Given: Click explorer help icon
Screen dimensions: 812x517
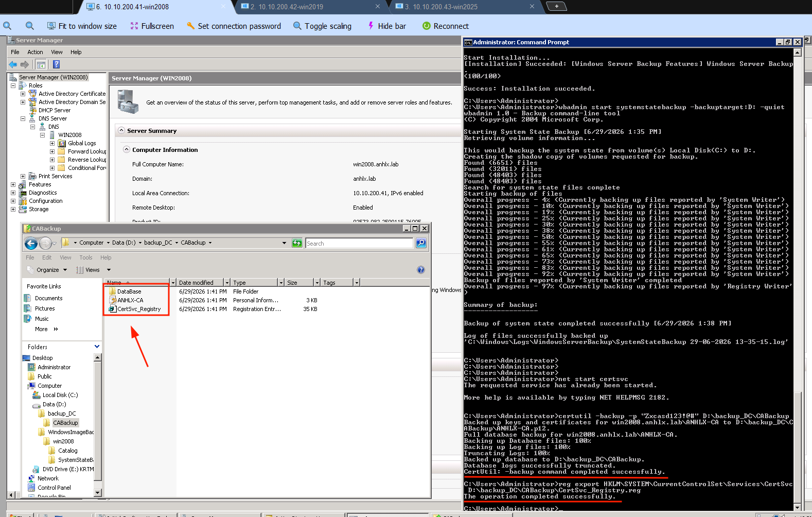Looking at the screenshot, I should [x=421, y=270].
